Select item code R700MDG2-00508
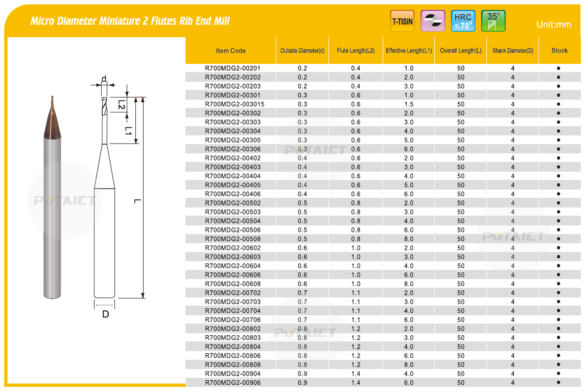Screen dimensions: 587x392 click(x=232, y=239)
